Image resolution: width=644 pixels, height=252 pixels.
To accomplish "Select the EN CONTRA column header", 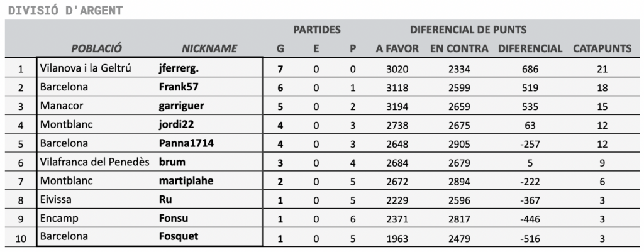I will coord(459,48).
